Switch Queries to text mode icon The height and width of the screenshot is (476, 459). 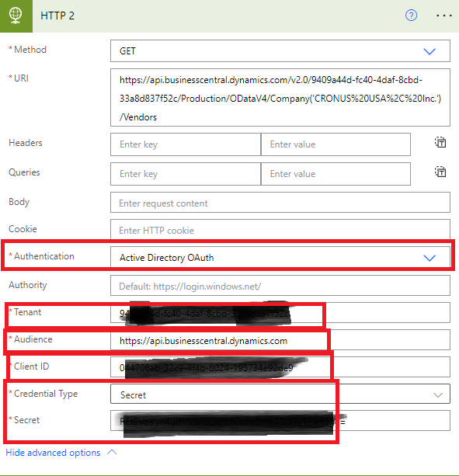pyautogui.click(x=440, y=172)
